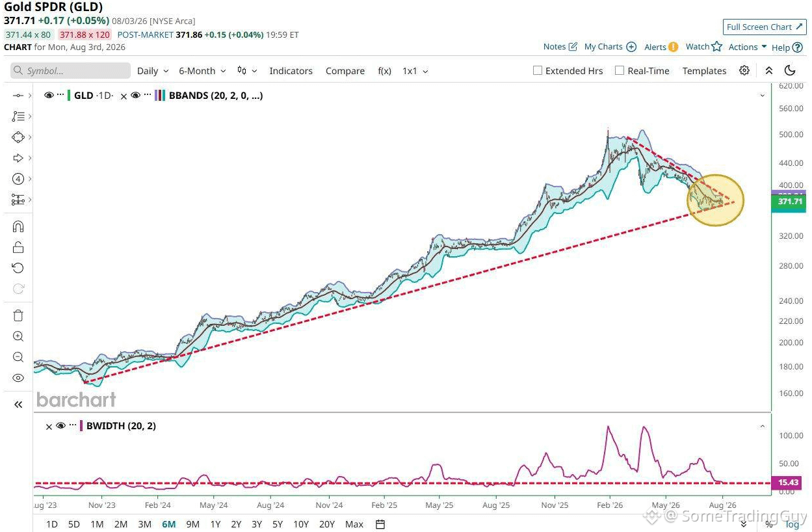Toggle visibility of the BWIDTH study
812x532 pixels.
(60, 426)
